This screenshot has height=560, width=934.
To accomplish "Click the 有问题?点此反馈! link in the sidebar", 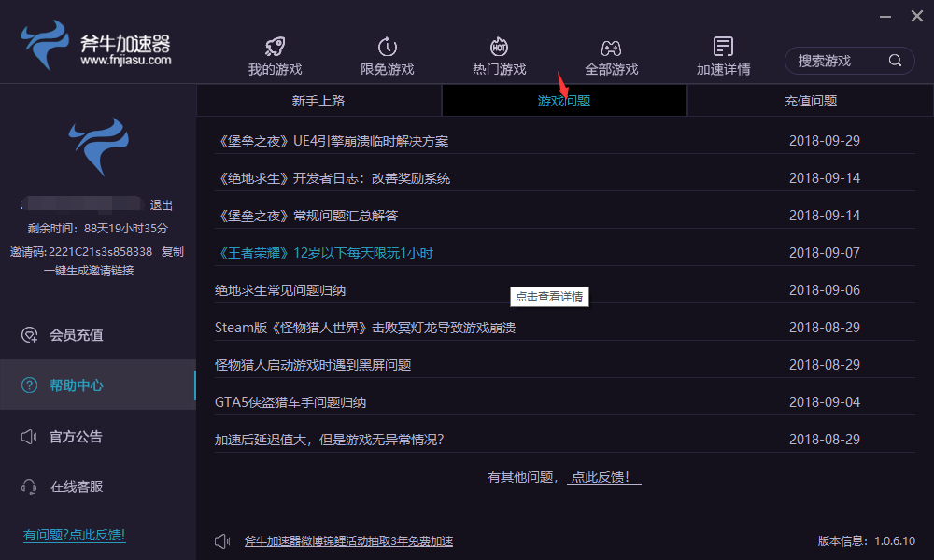I will pyautogui.click(x=75, y=535).
